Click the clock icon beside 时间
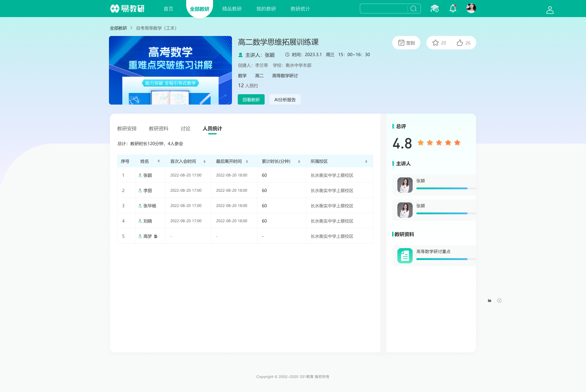 point(287,55)
